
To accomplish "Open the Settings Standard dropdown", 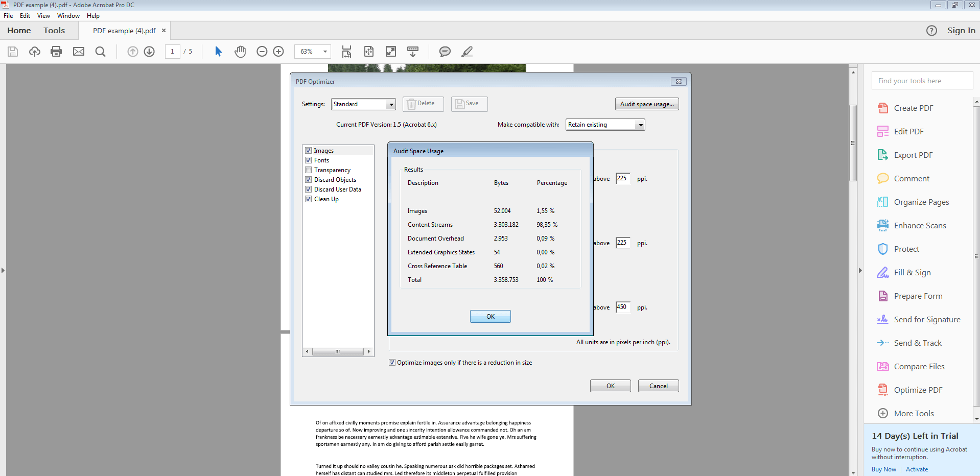I will [x=363, y=104].
